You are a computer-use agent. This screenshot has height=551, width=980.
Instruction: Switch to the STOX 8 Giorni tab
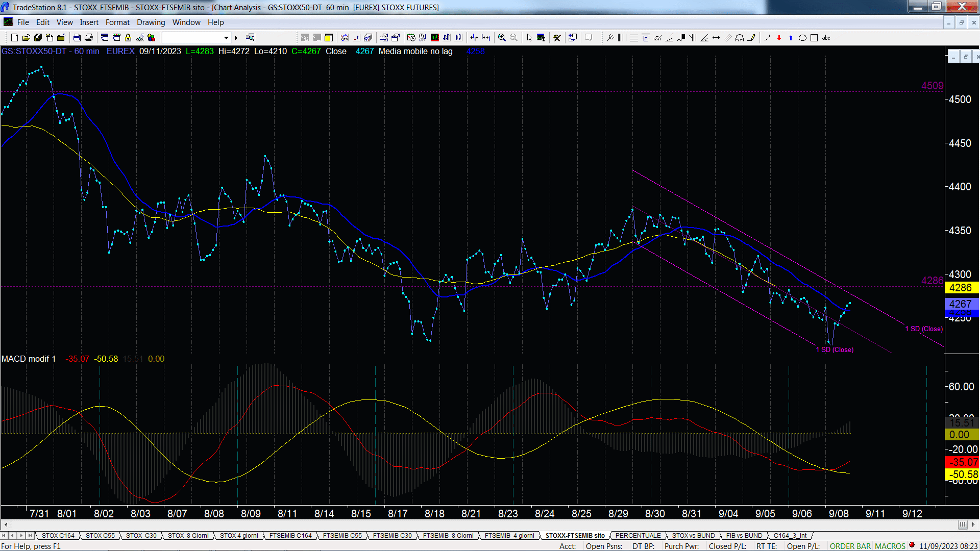click(x=188, y=536)
